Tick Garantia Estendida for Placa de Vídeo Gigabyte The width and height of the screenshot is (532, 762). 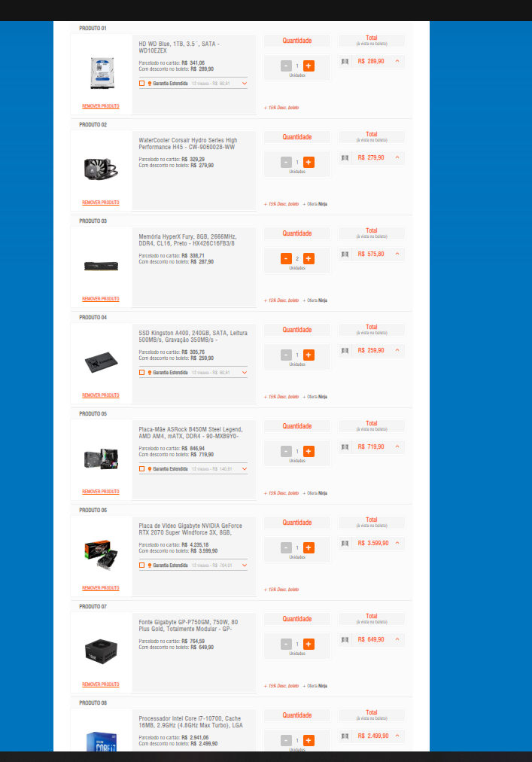[142, 565]
